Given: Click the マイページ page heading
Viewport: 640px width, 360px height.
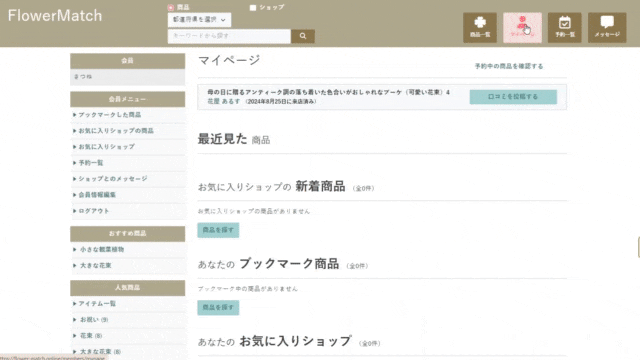Looking at the screenshot, I should 229,60.
